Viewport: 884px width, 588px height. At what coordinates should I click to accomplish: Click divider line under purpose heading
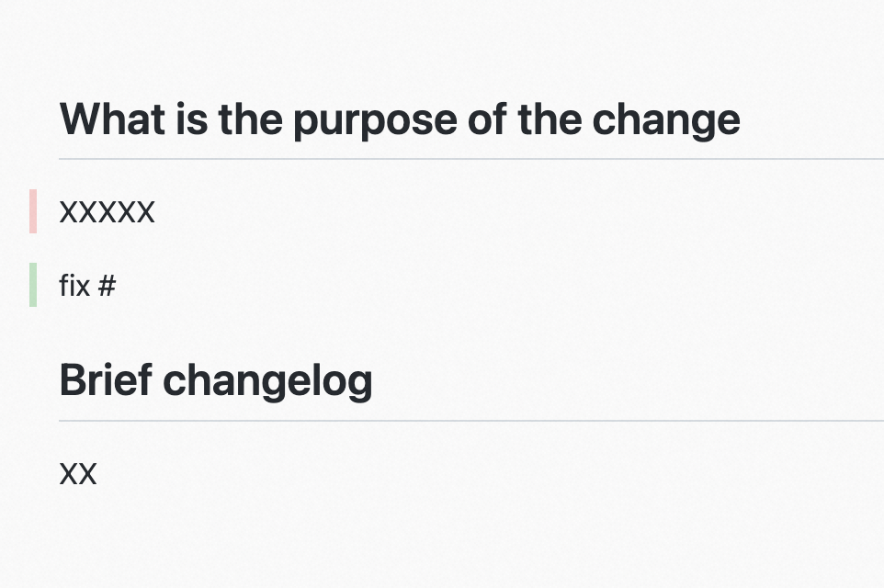(x=471, y=159)
